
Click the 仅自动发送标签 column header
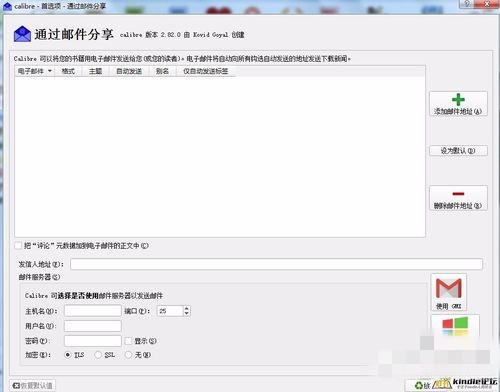206,71
